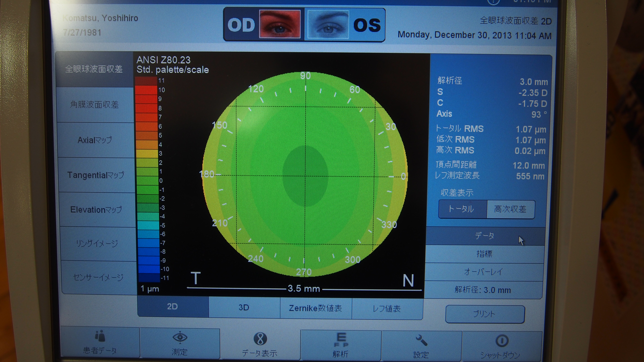Open settings (設定) wrench icon
Image resolution: width=644 pixels, height=362 pixels.
click(422, 340)
